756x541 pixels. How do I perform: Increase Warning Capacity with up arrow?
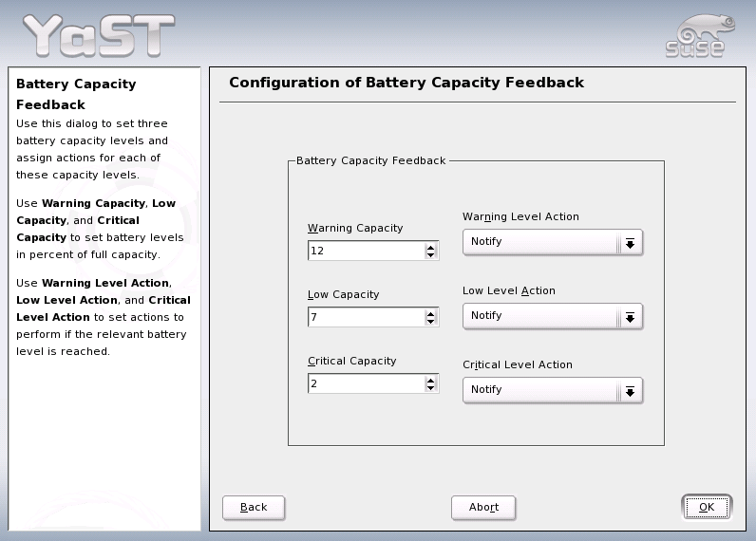(x=430, y=247)
